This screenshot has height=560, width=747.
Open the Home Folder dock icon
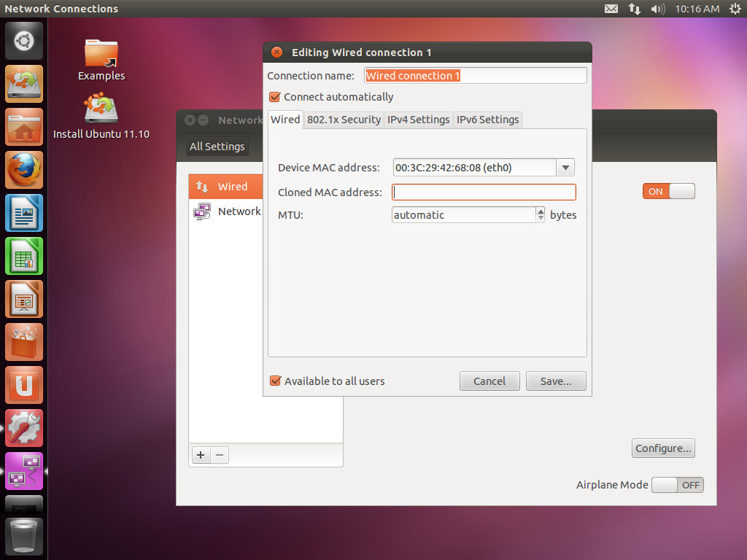[24, 127]
